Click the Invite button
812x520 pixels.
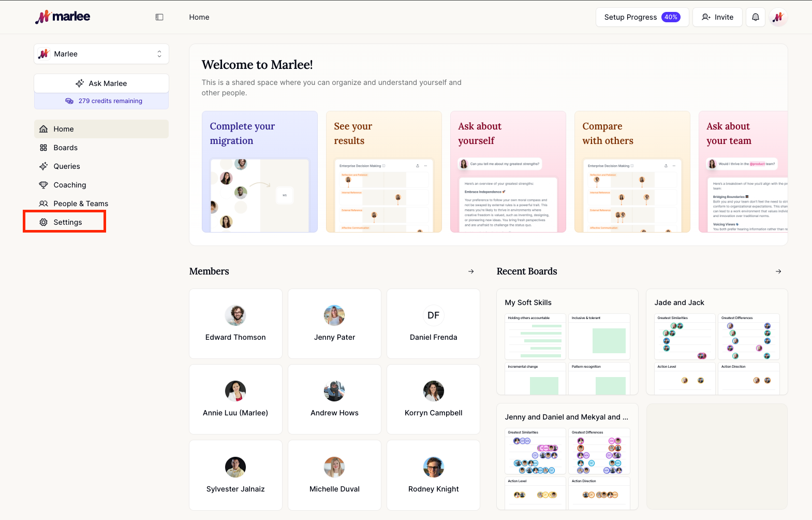pyautogui.click(x=717, y=17)
